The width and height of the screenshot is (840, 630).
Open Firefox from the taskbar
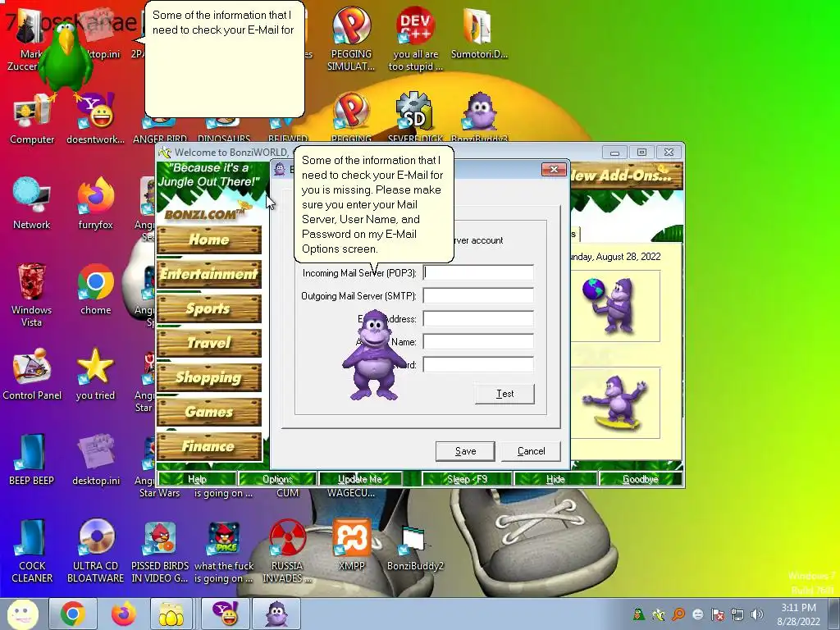click(x=123, y=614)
